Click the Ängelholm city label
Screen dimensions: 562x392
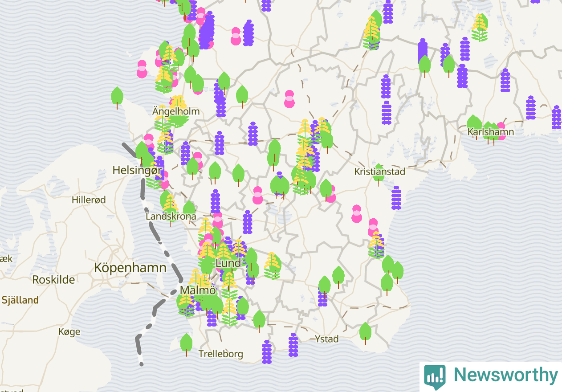point(176,111)
